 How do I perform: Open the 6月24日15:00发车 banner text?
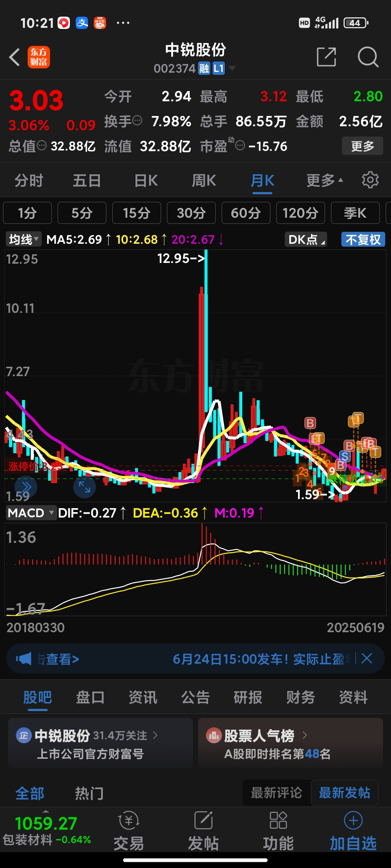tap(261, 659)
